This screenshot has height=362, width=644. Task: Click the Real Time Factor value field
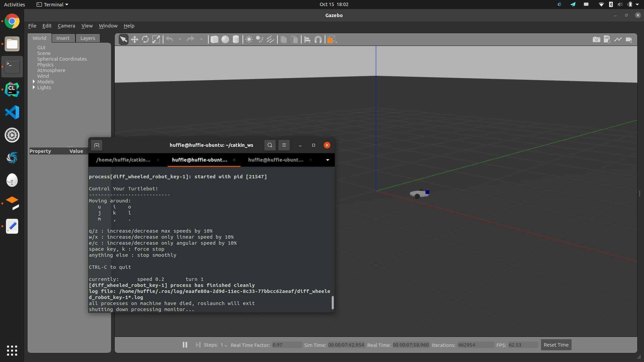pos(287,345)
